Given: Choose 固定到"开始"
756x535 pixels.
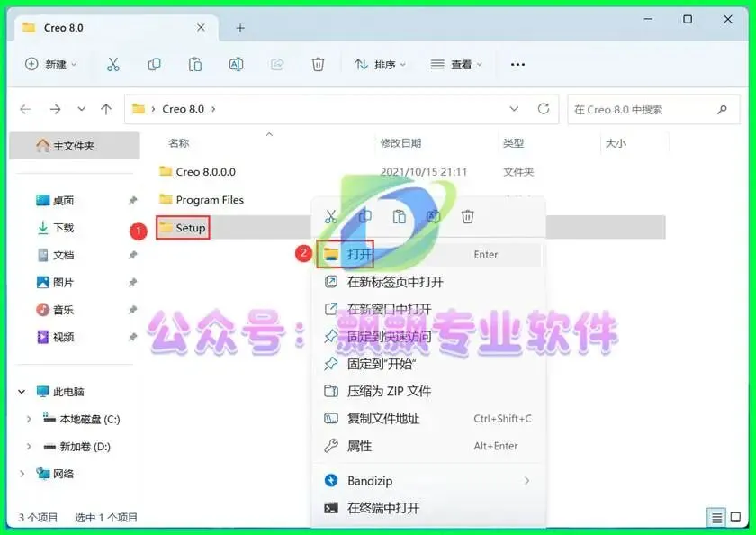Looking at the screenshot, I should [427, 364].
